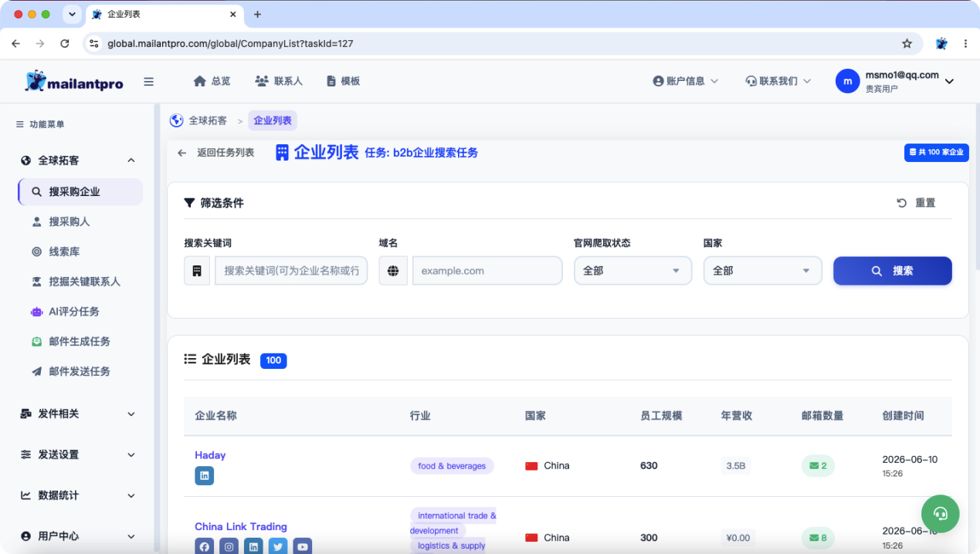Click the 'food & beverages' industry tag
The width and height of the screenshot is (980, 554).
(452, 466)
